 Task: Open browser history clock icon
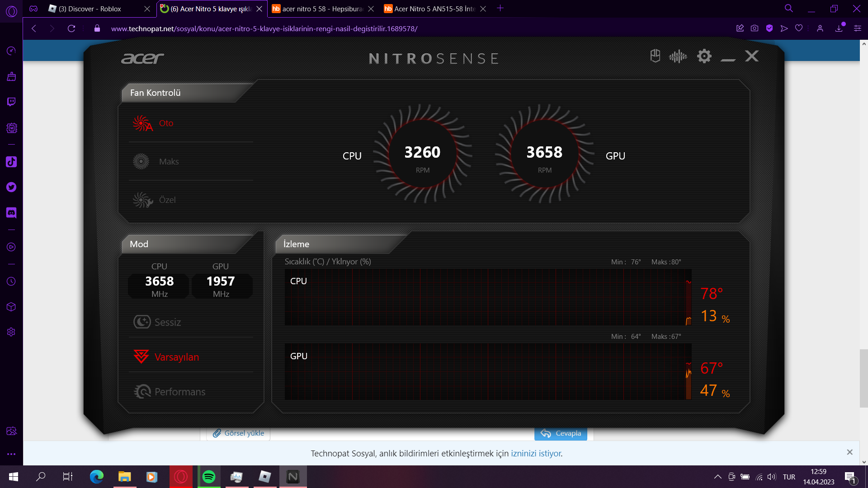click(11, 282)
